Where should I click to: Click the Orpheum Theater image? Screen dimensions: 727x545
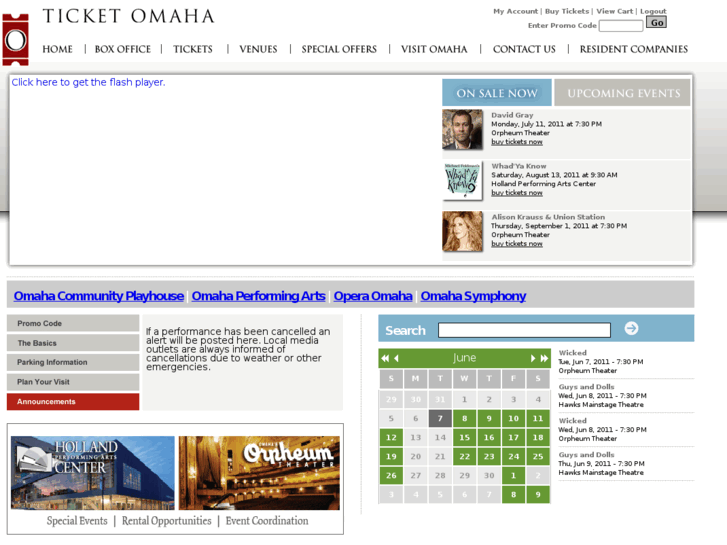[x=259, y=473]
